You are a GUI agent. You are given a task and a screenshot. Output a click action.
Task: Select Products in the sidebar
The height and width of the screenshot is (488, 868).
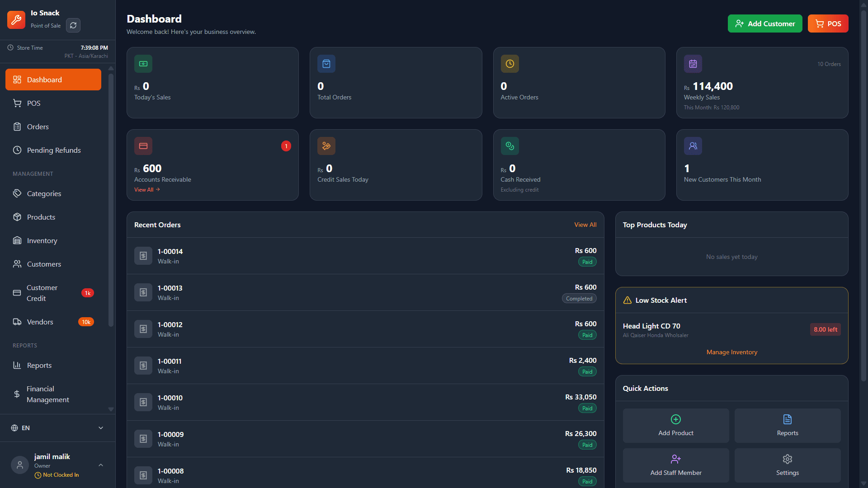(41, 217)
